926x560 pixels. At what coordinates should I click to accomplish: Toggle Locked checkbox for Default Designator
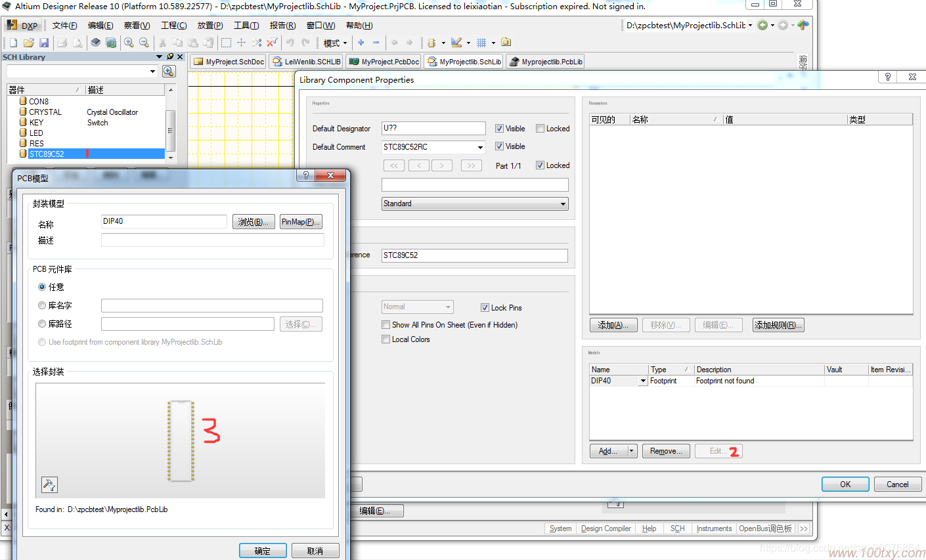pos(540,129)
